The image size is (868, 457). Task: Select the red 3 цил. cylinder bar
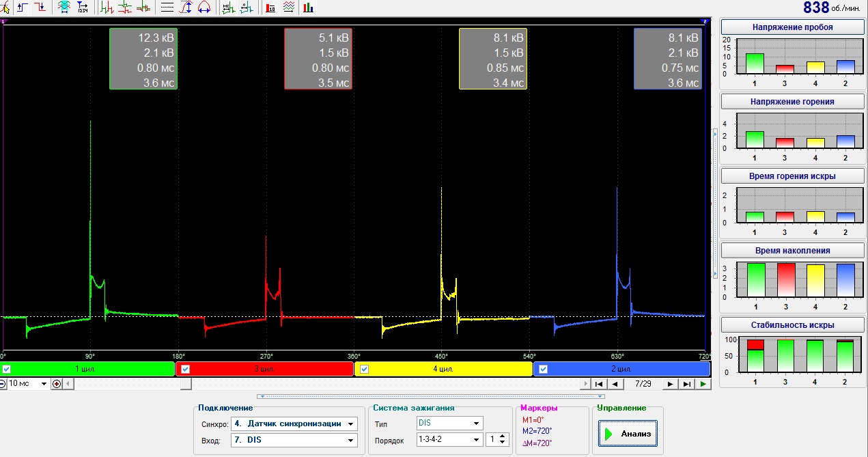tap(265, 369)
